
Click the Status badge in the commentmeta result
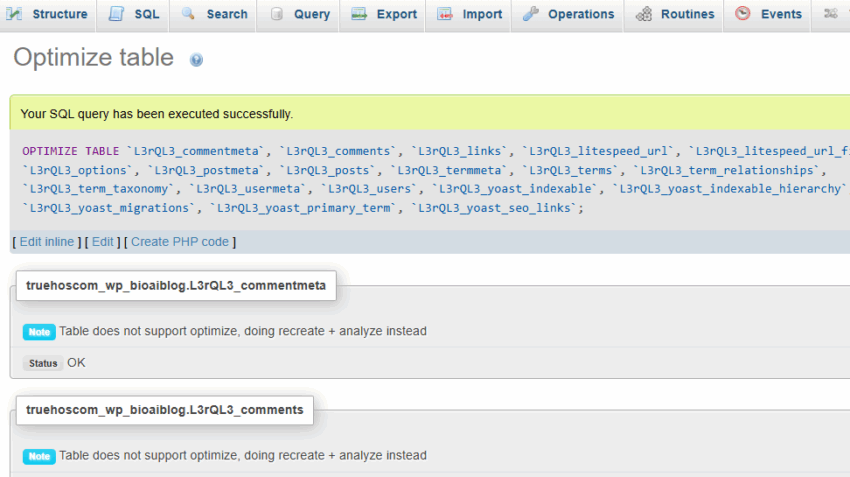click(43, 363)
